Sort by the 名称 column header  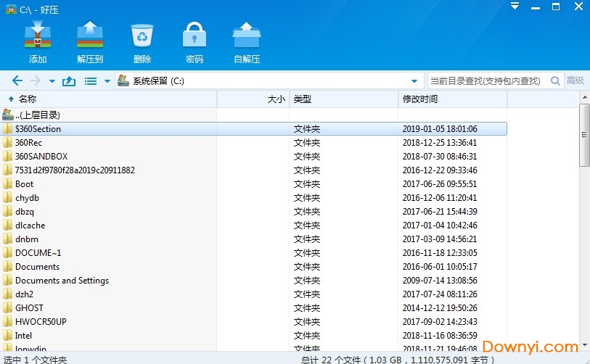tap(108, 99)
